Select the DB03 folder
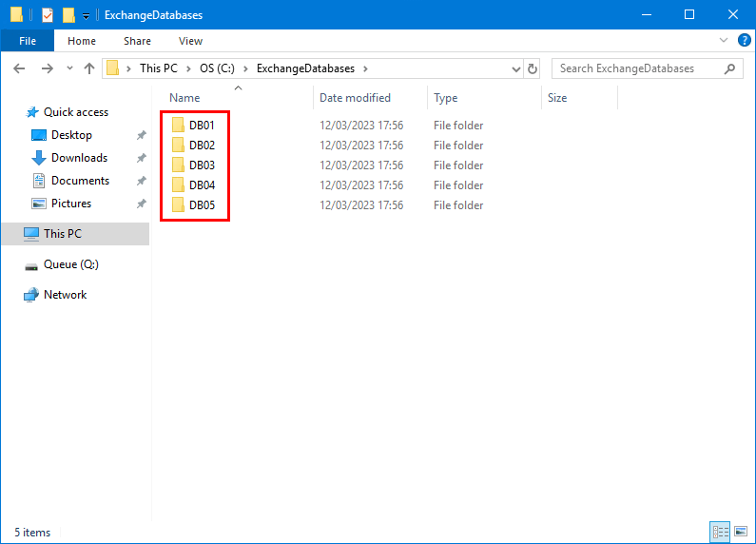This screenshot has height=544, width=756. (x=202, y=165)
